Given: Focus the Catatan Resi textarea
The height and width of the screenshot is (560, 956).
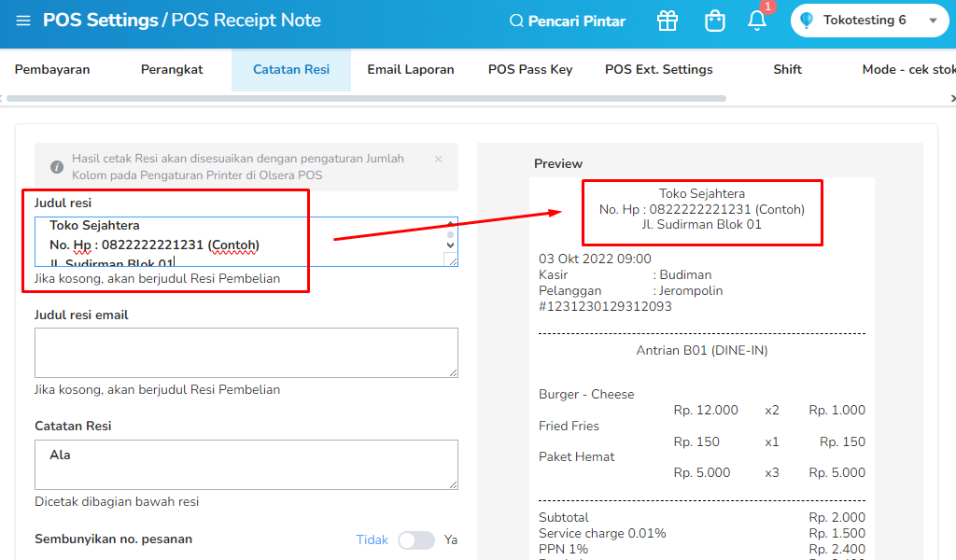Looking at the screenshot, I should tap(246, 464).
